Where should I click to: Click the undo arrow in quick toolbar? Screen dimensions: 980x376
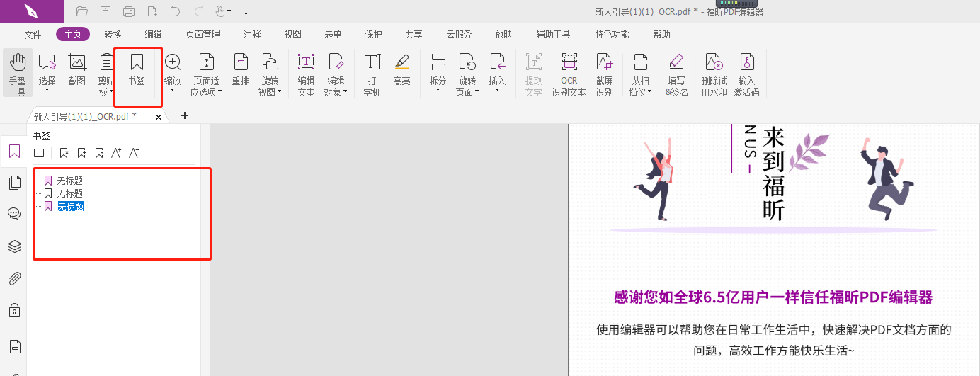pyautogui.click(x=176, y=11)
